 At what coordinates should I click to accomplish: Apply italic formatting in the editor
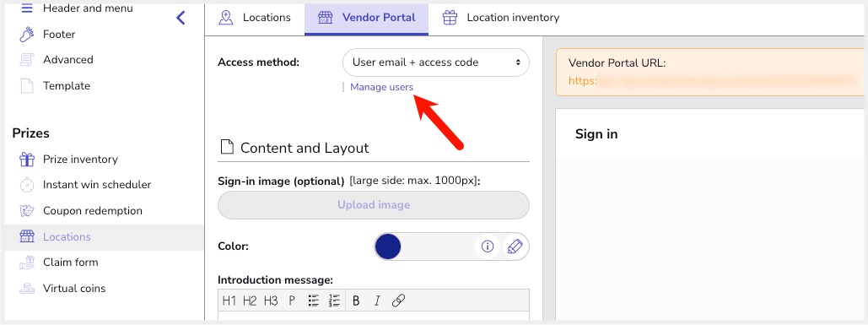[377, 301]
